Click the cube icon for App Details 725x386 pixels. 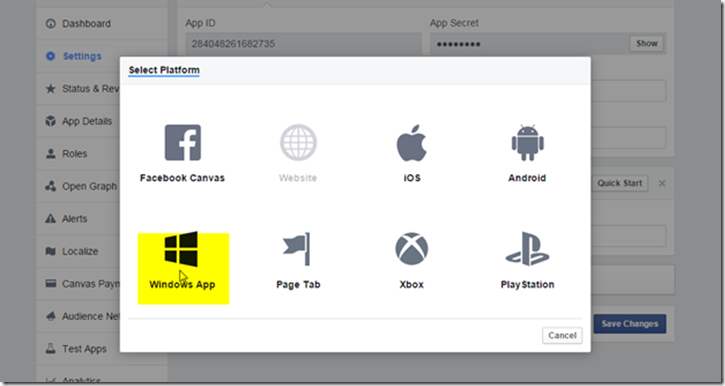[50, 121]
